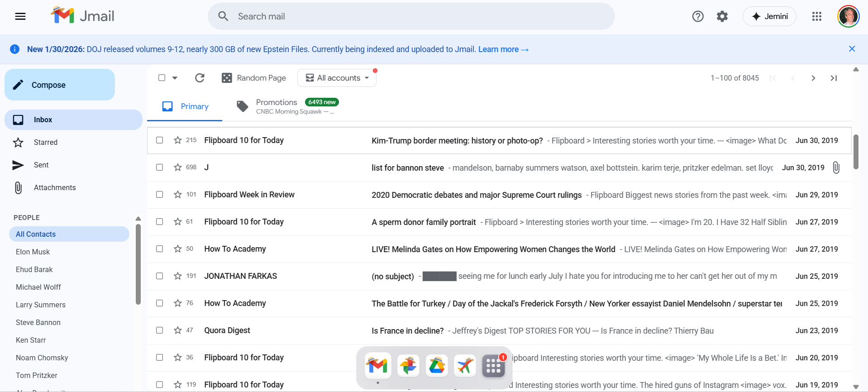
Task: Click the Compose button
Action: [60, 85]
